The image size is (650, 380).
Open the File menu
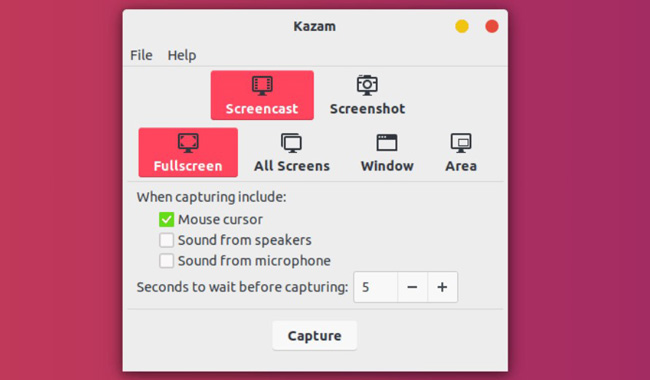[141, 55]
